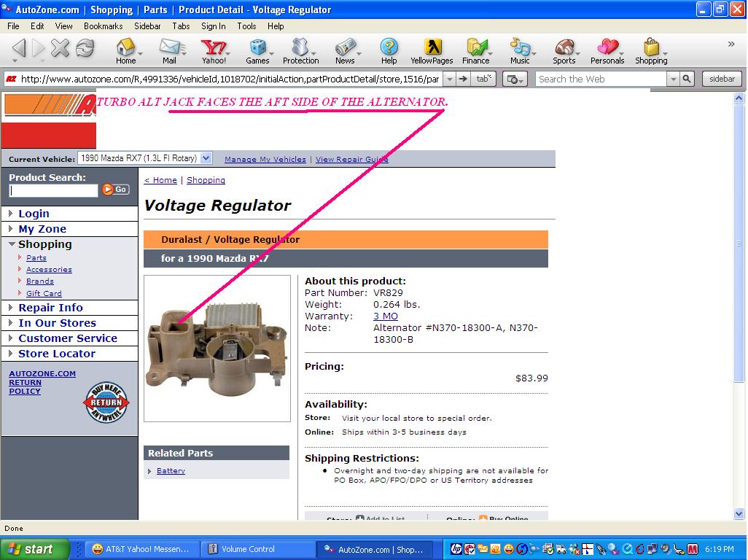The height and width of the screenshot is (560, 748).
Task: Click the web search magnifier icon
Action: 687,79
